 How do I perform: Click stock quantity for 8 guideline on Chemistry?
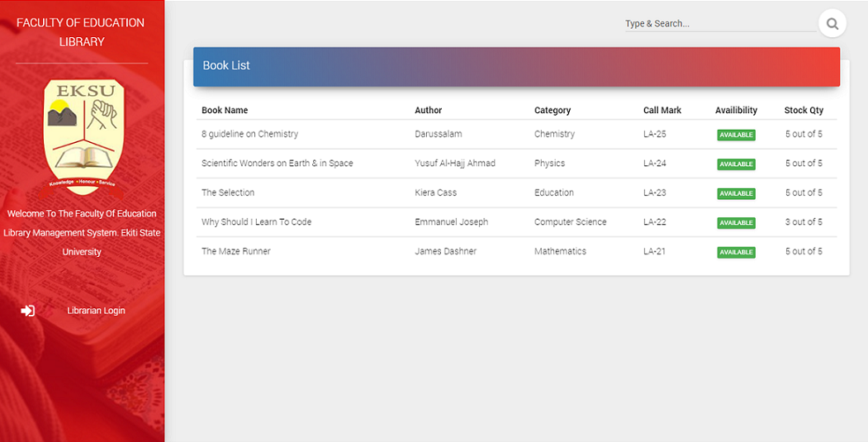[x=804, y=134]
